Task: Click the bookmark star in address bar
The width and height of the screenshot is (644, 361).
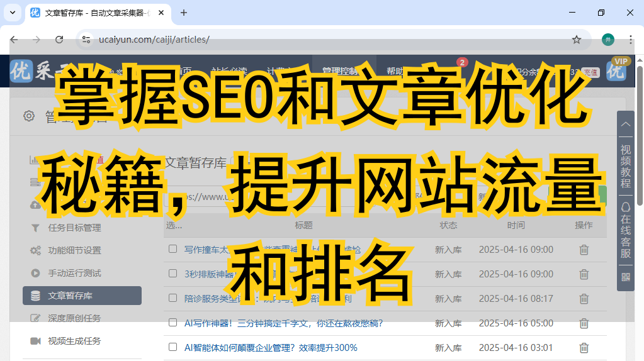Action: click(x=576, y=40)
